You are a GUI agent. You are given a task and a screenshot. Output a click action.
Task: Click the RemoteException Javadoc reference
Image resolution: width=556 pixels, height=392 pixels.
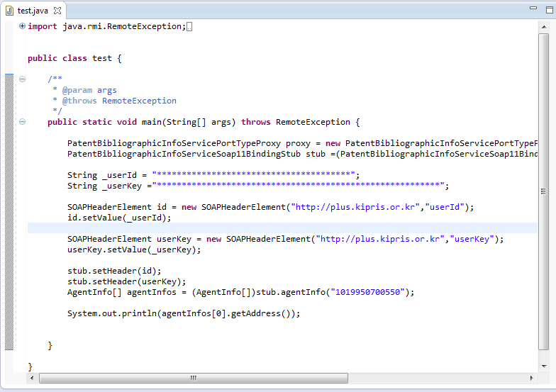pos(139,101)
